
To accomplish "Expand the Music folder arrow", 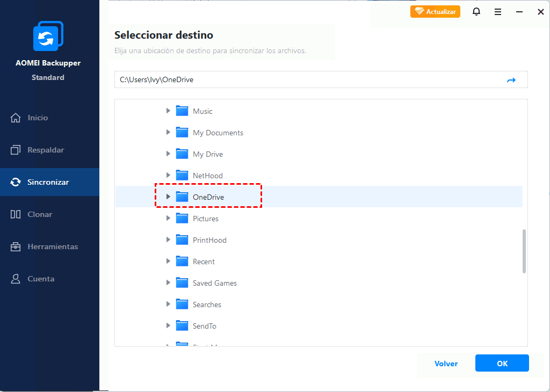I will [x=168, y=111].
